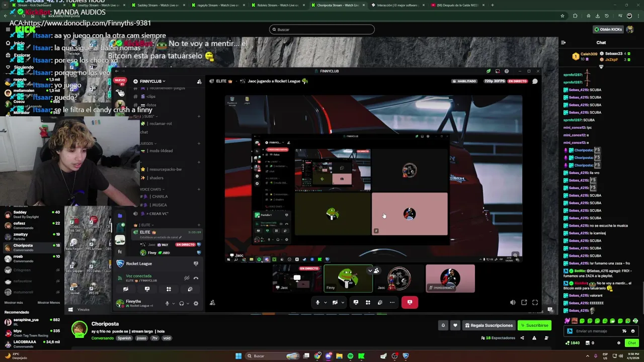Click the Kick logo
Screen dimensions: 644x362
click(x=25, y=30)
